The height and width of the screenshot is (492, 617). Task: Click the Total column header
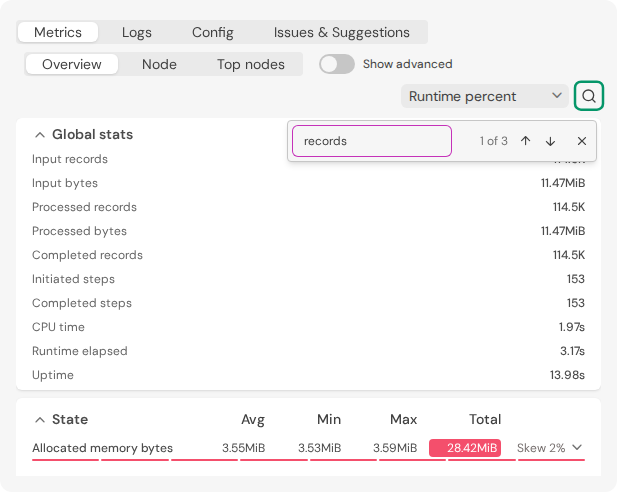pos(485,420)
